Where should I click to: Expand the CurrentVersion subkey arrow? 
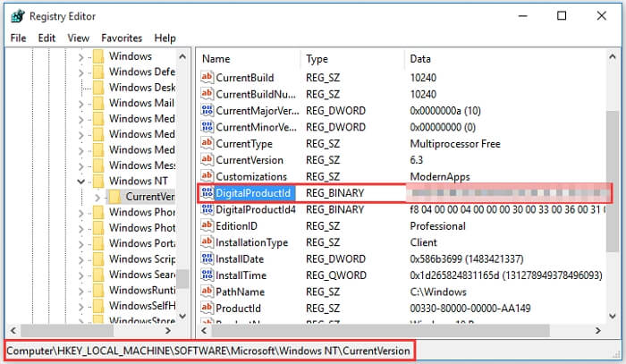(97, 197)
